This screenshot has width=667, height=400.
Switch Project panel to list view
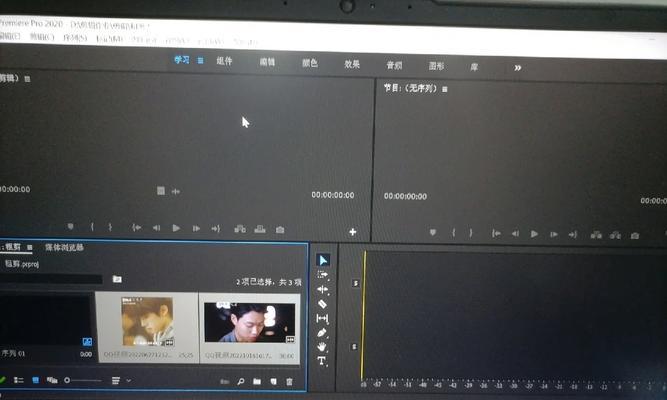tap(19, 380)
